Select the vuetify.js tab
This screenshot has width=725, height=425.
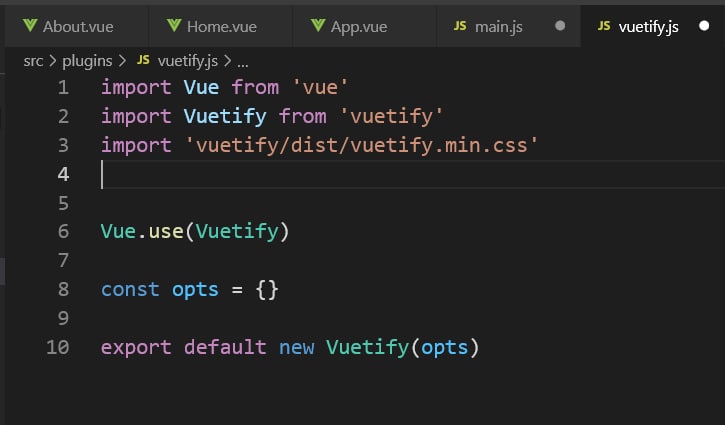[x=653, y=26]
